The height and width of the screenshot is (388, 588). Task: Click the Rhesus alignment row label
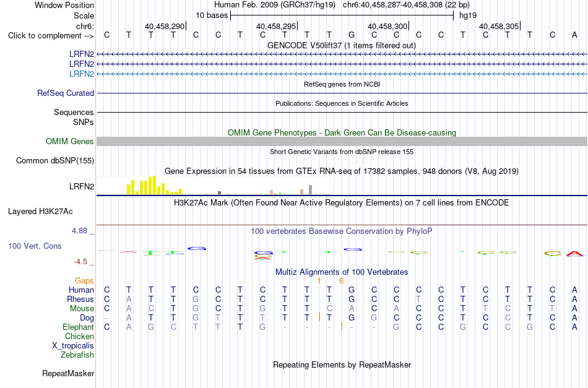coord(80,299)
